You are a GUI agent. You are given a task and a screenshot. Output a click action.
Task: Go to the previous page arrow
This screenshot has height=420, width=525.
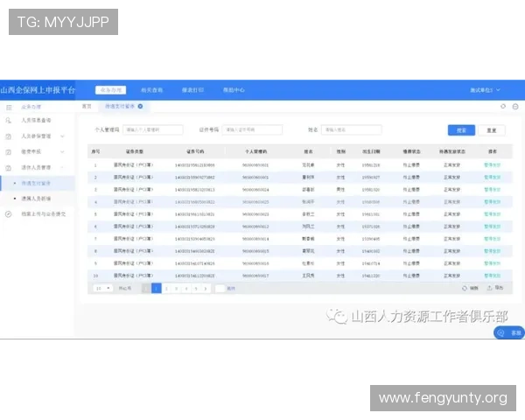146,289
